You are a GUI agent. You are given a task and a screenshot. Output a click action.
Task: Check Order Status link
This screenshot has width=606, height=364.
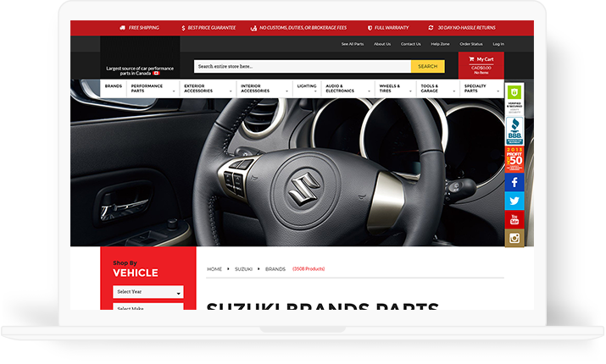[x=471, y=44]
